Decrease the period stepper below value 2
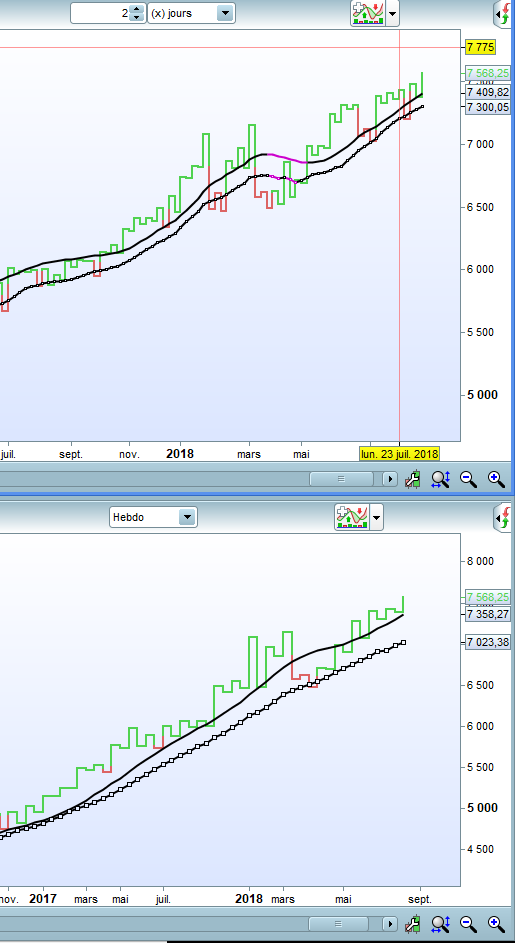Viewport: 515px width, 943px height. tap(138, 17)
